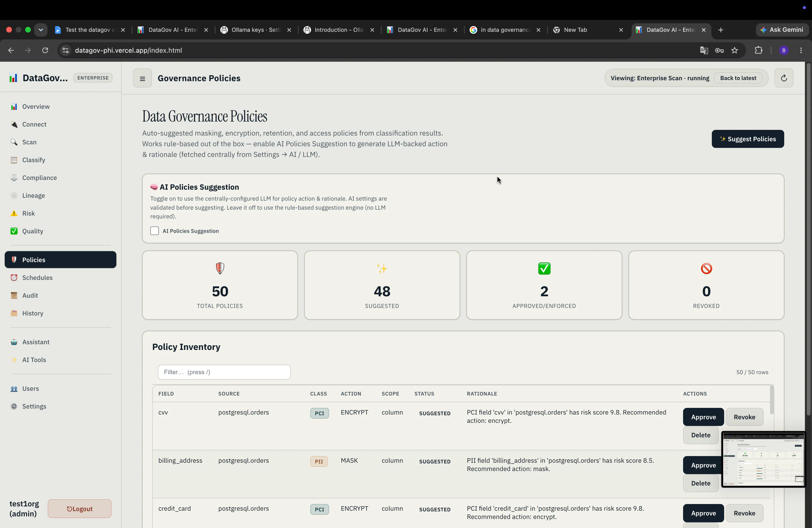Delete the billing_address policy
Image resolution: width=812 pixels, height=528 pixels.
tap(700, 483)
